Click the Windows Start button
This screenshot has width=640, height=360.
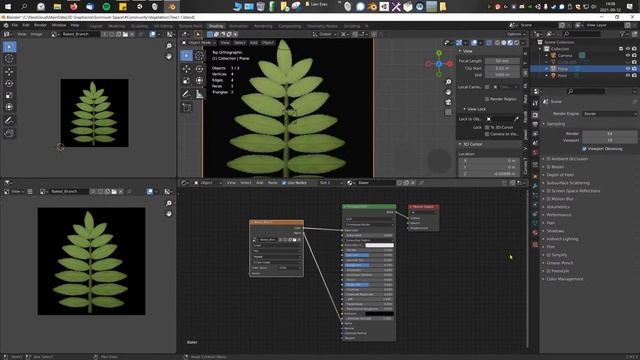point(8,7)
